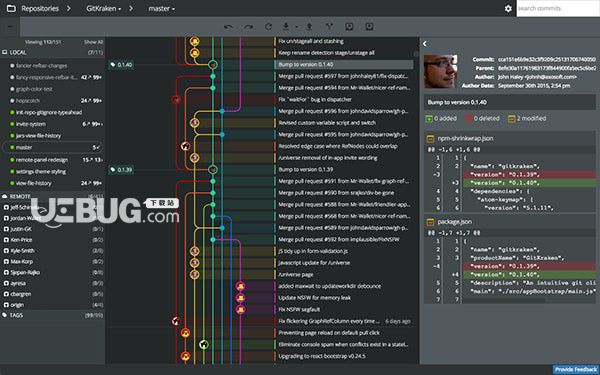Click the Redo arrow in the toolbar
Screen dimensions: 600x375
click(248, 27)
